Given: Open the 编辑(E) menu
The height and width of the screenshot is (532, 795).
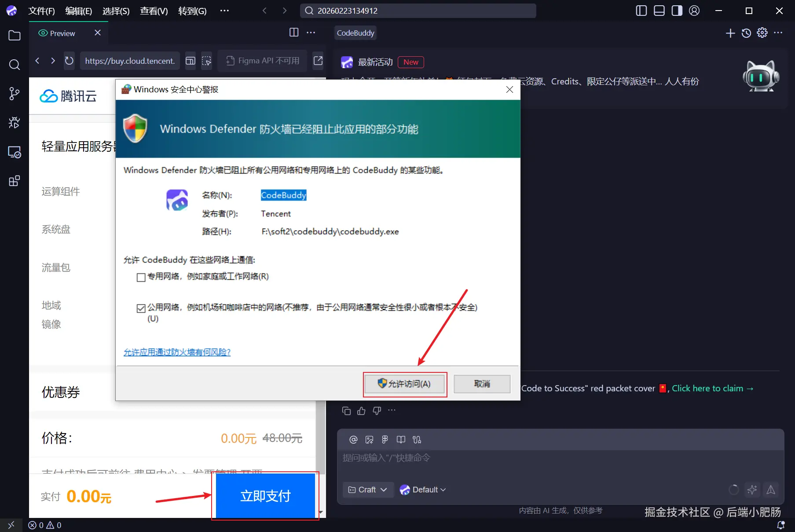Looking at the screenshot, I should coord(79,11).
